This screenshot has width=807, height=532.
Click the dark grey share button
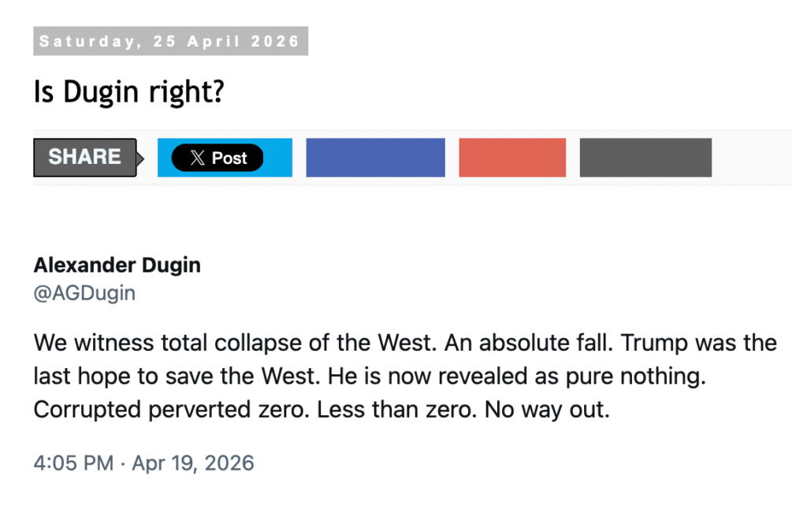(x=645, y=158)
